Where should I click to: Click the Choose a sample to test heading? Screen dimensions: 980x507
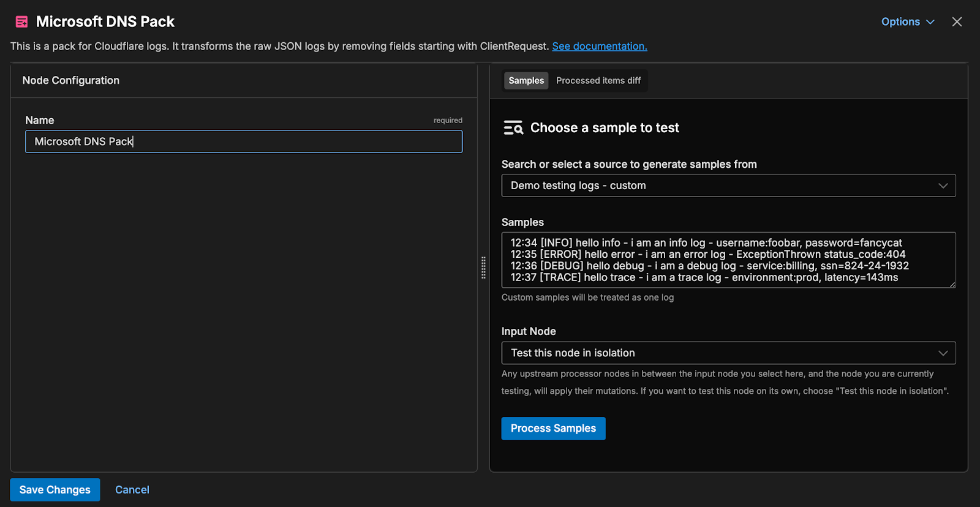pyautogui.click(x=605, y=128)
